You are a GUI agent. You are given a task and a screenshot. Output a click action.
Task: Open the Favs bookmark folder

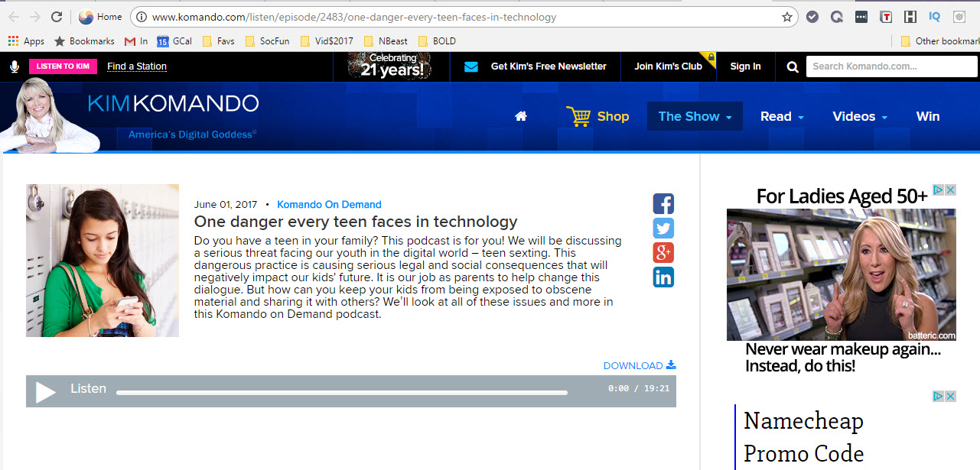(219, 41)
